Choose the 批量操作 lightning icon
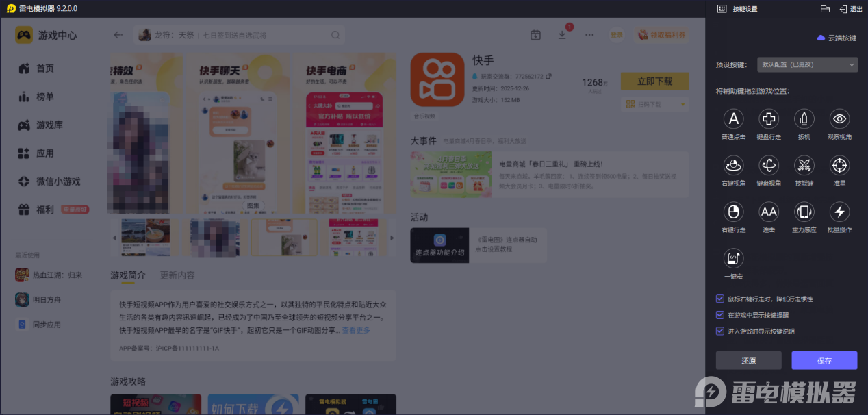Image resolution: width=868 pixels, height=415 pixels. (840, 212)
